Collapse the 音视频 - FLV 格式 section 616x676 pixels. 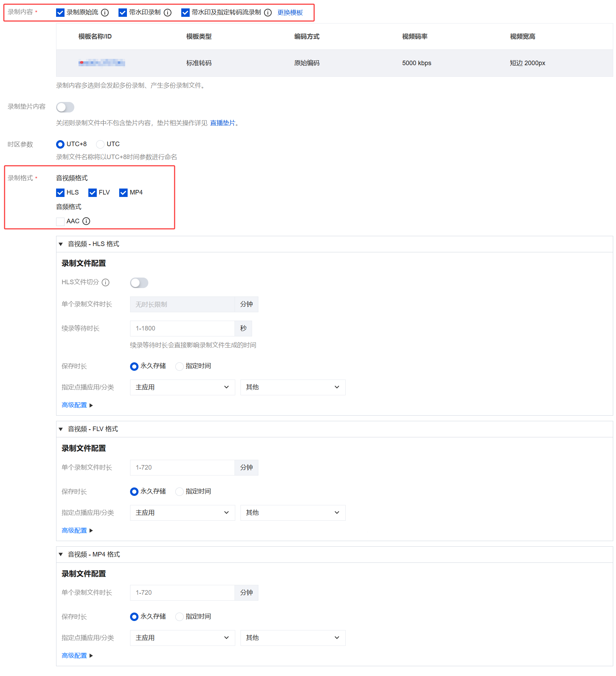coord(61,429)
